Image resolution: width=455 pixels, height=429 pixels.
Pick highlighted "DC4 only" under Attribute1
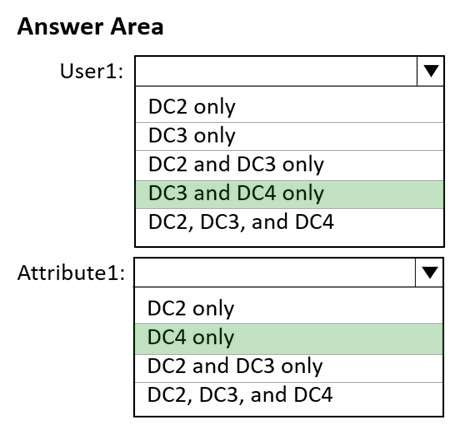pyautogui.click(x=288, y=338)
